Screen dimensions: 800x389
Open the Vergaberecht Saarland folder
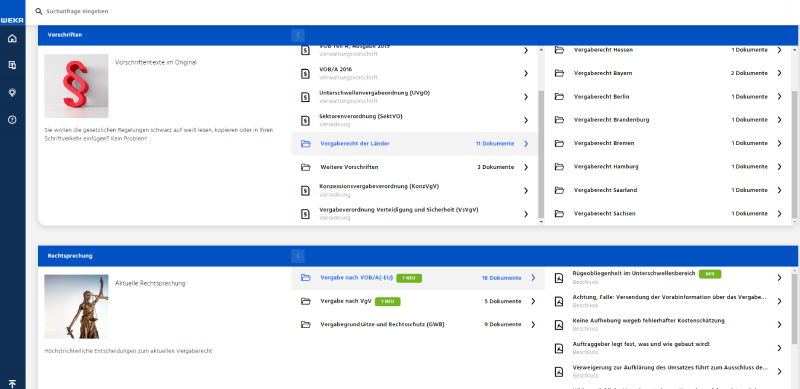(x=669, y=190)
